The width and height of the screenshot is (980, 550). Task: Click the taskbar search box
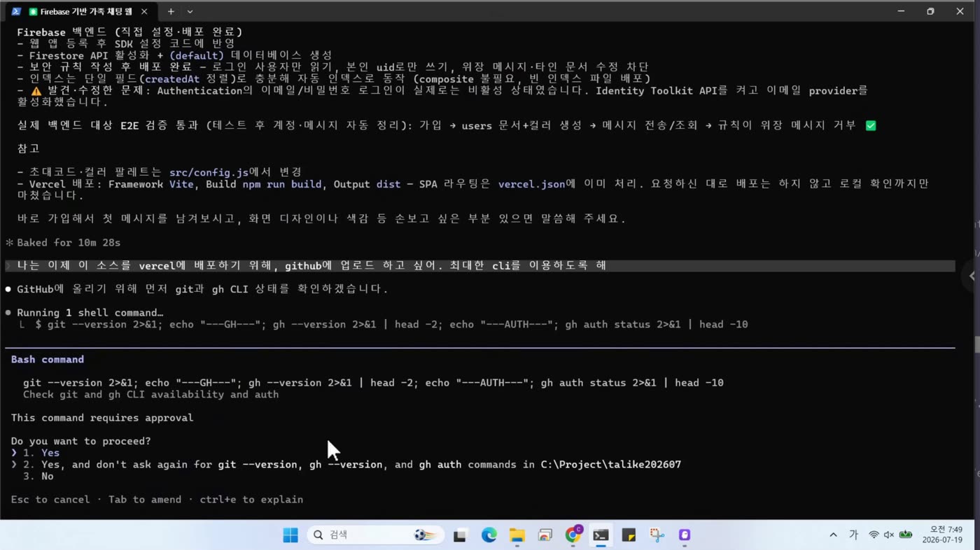coord(375,535)
